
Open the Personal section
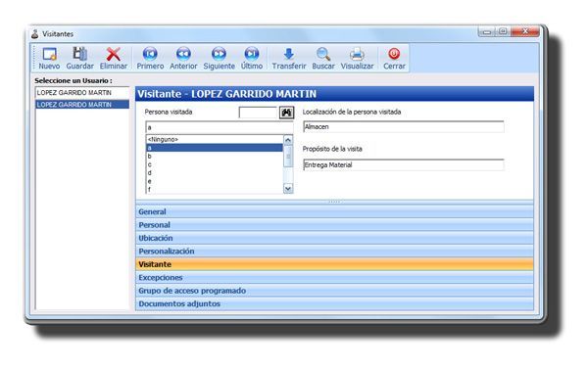click(334, 225)
